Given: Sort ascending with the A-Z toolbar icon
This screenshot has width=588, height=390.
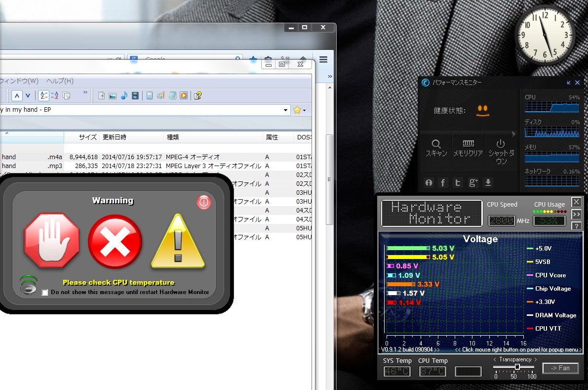Looking at the screenshot, I should (43, 96).
